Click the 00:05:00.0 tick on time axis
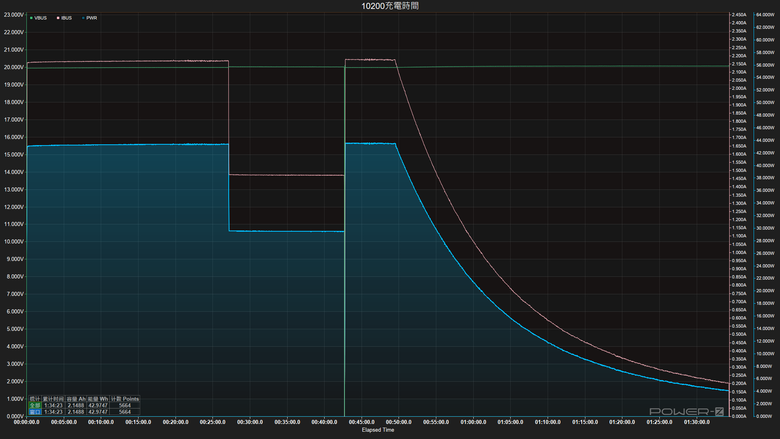 coord(64,422)
